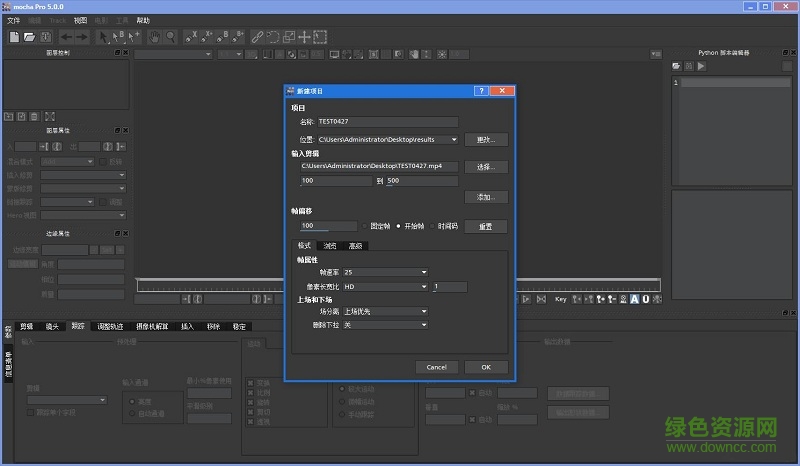Select the Zoom magnifier tool
Screen dimensions: 800x466
[171, 37]
